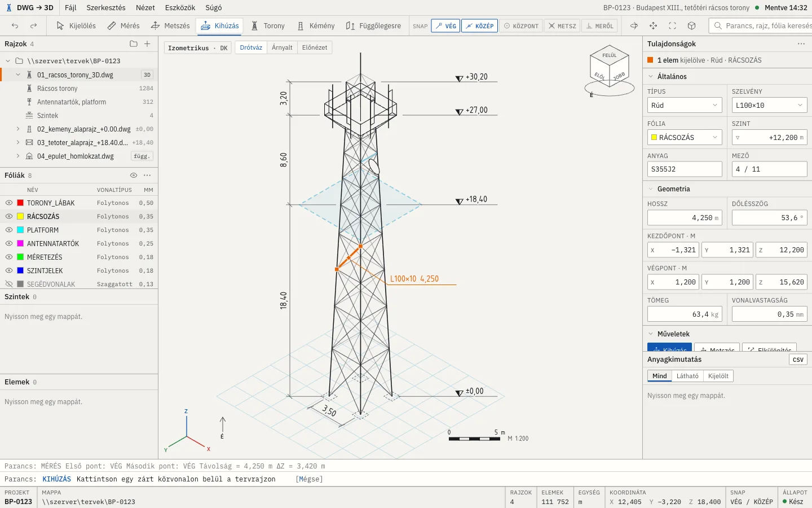The height and width of the screenshot is (508, 812).
Task: Show the SEGÉDVONALAK layer
Action: [x=9, y=284]
